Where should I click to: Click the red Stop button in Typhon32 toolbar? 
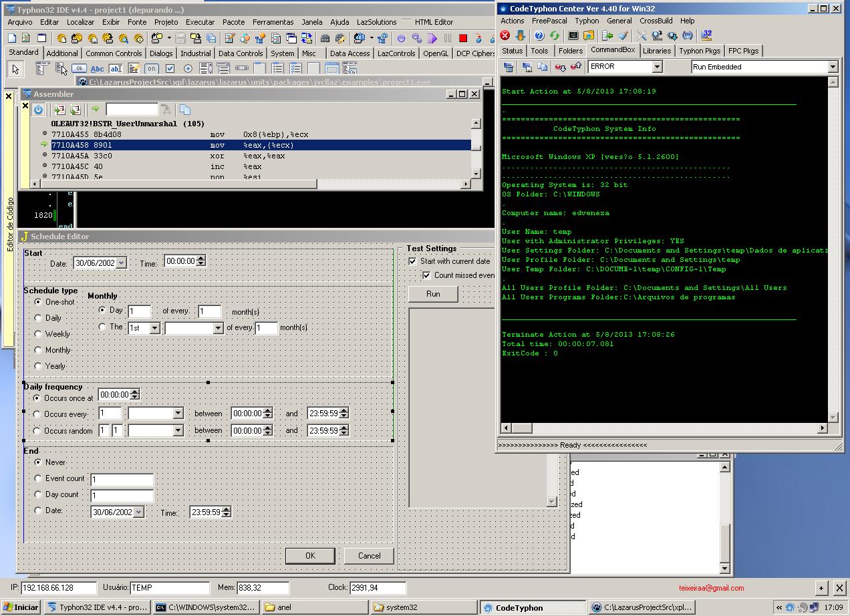click(x=462, y=38)
